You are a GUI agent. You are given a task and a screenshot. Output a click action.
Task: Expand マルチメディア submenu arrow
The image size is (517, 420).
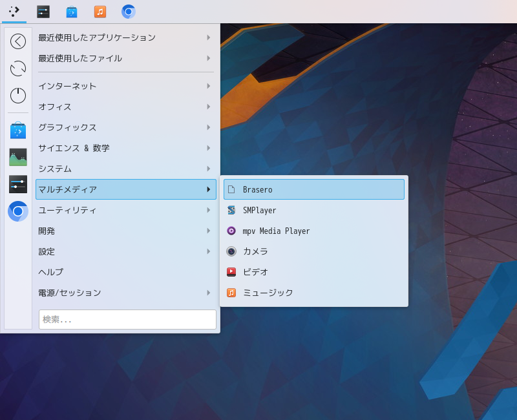(x=208, y=189)
